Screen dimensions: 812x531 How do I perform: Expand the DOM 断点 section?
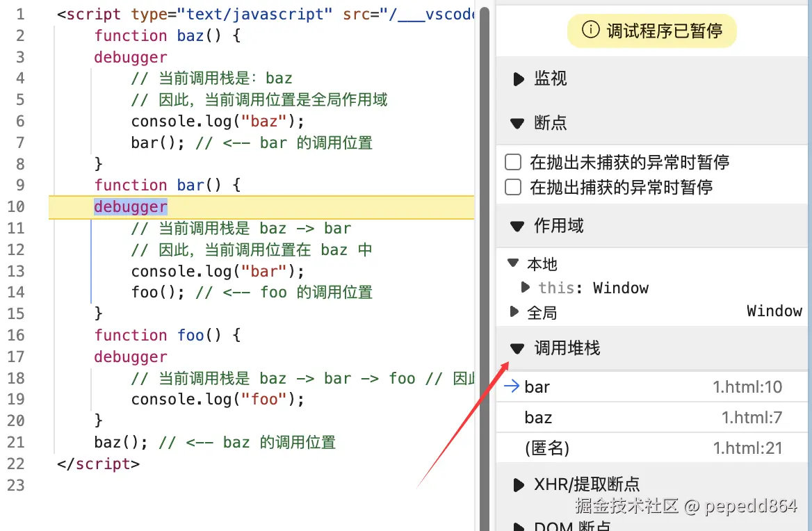(518, 527)
